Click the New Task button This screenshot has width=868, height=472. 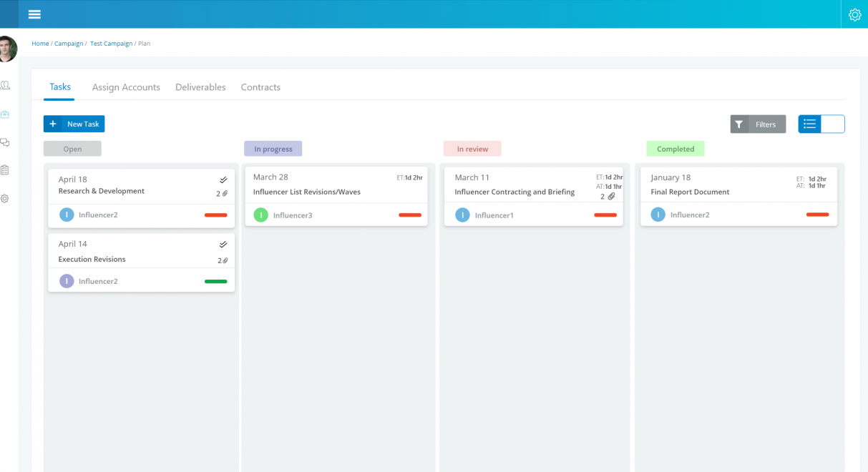click(74, 124)
